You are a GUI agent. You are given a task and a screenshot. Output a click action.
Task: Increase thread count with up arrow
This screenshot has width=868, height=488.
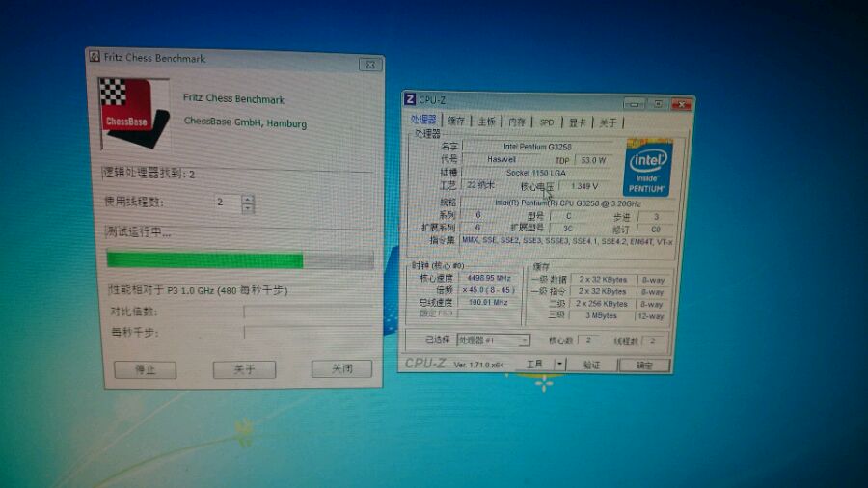tap(248, 199)
